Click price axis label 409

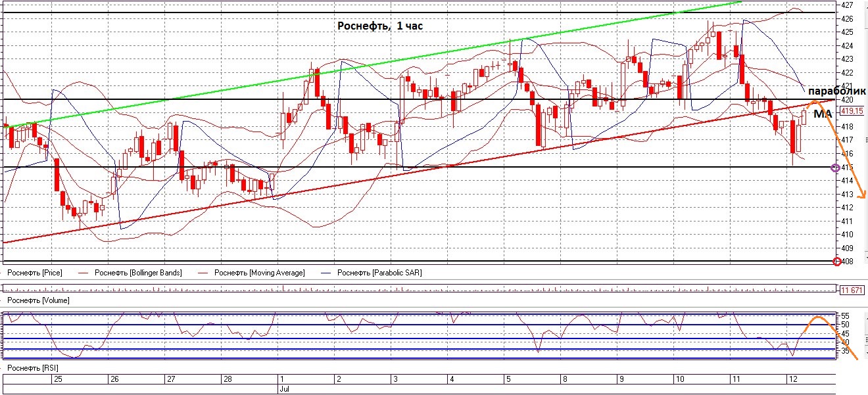(x=846, y=248)
